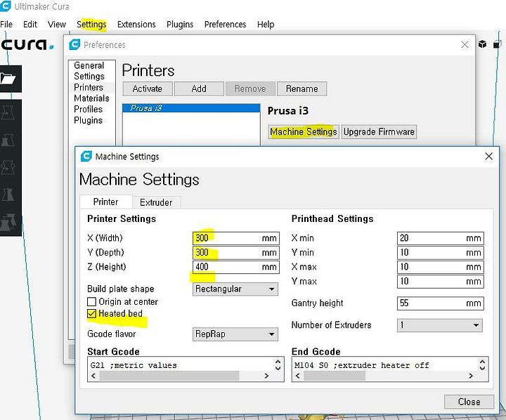506x420 pixels.
Task: Click the X max input field
Action: click(x=441, y=267)
